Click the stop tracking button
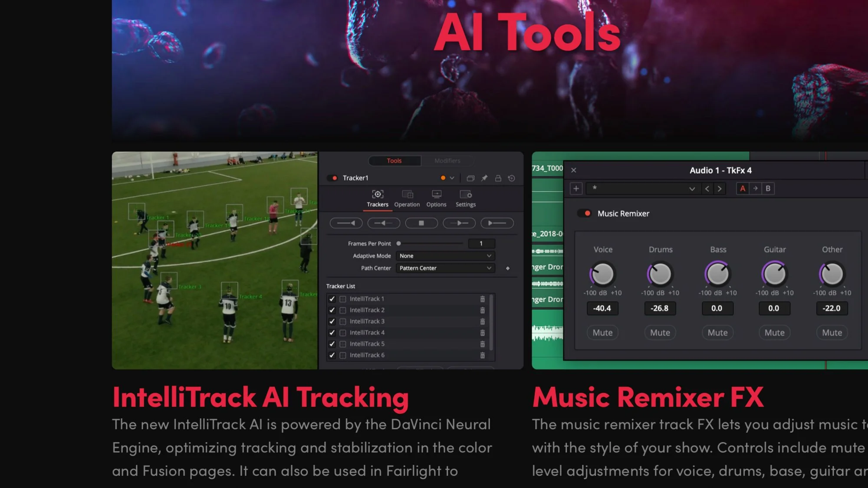868x488 pixels. (x=421, y=223)
